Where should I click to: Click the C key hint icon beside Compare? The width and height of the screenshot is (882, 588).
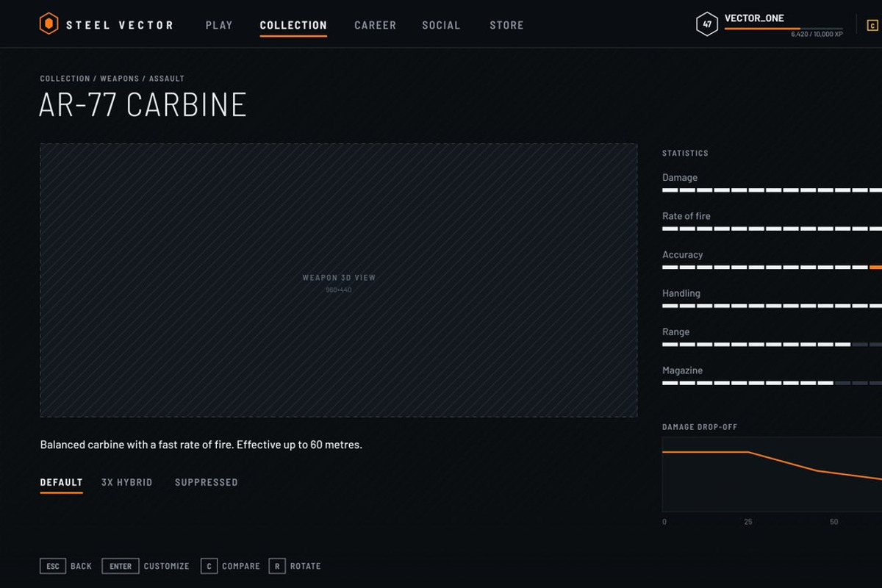click(x=209, y=566)
